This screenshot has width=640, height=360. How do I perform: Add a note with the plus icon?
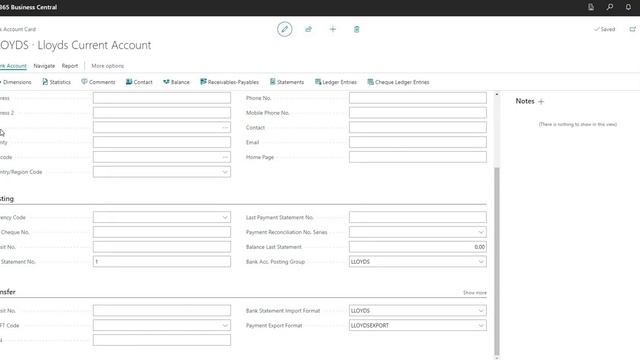click(x=541, y=102)
